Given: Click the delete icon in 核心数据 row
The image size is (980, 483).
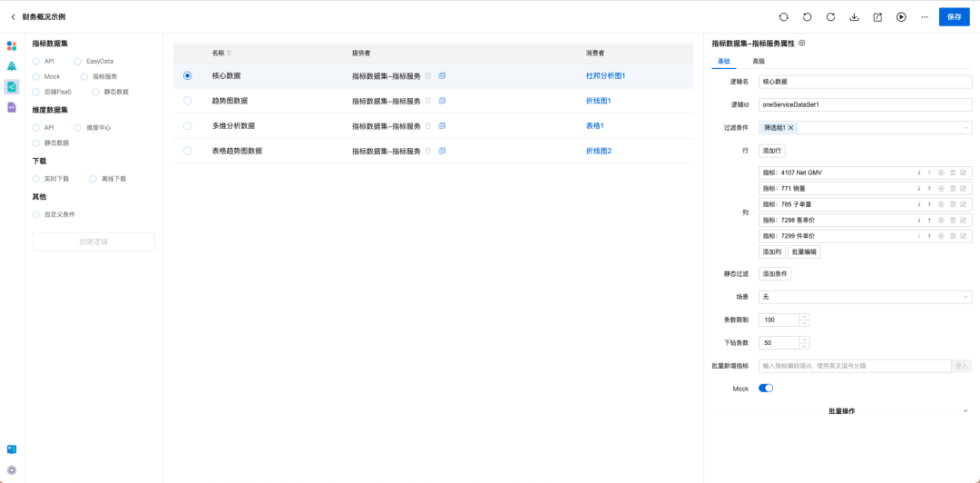Looking at the screenshot, I should tap(428, 75).
